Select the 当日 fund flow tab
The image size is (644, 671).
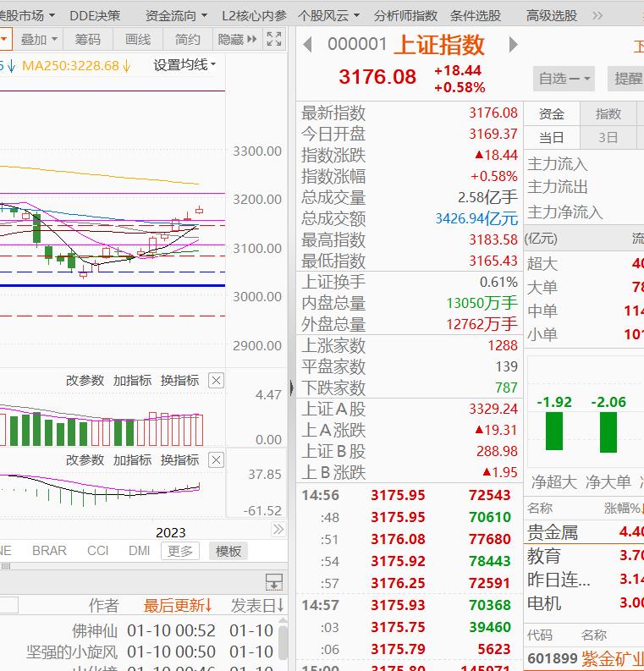click(552, 137)
